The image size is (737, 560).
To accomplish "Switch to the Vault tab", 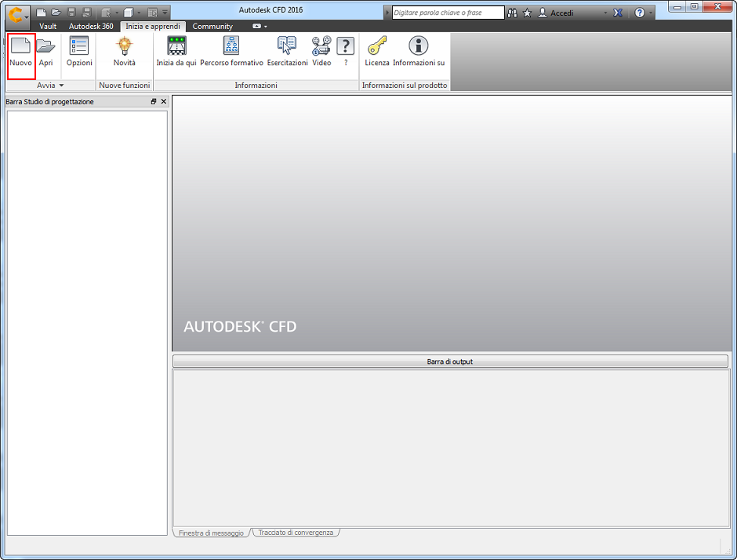I will click(48, 27).
